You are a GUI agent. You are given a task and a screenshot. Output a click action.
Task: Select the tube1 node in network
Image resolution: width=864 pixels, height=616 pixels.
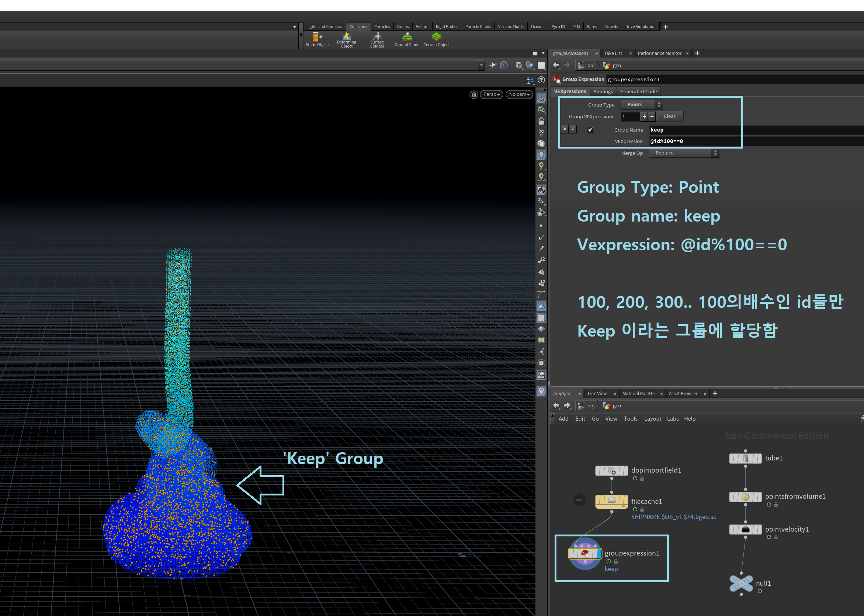745,458
